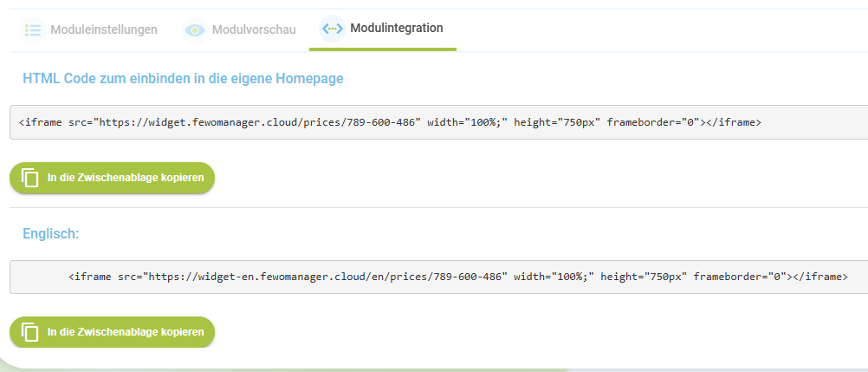The width and height of the screenshot is (868, 372).
Task: Click the eye icon beside Modulvorschau
Action: click(x=195, y=29)
